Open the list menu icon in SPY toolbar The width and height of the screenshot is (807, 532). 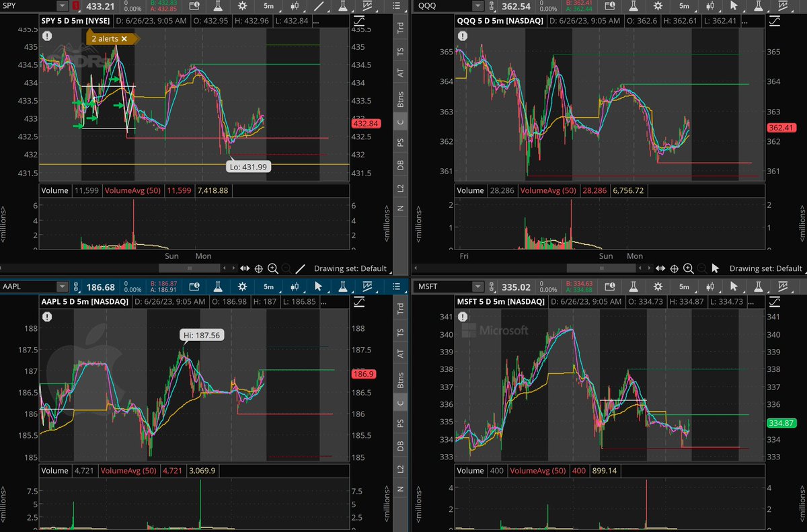[395, 6]
